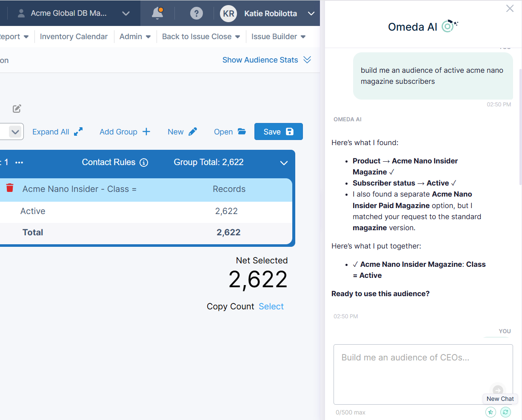The width and height of the screenshot is (522, 420).
Task: Click the send arrow in the chat box
Action: [498, 390]
